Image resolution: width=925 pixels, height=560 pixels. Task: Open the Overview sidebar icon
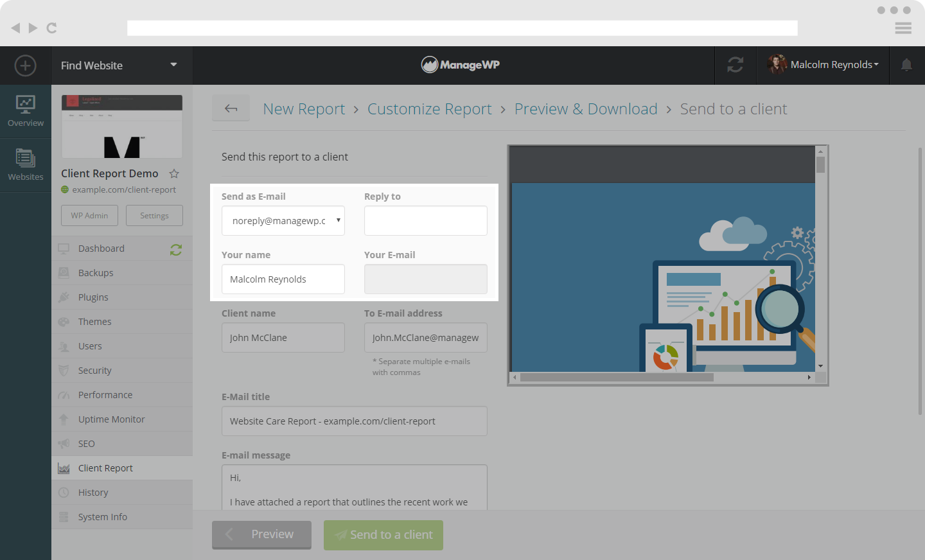(26, 111)
